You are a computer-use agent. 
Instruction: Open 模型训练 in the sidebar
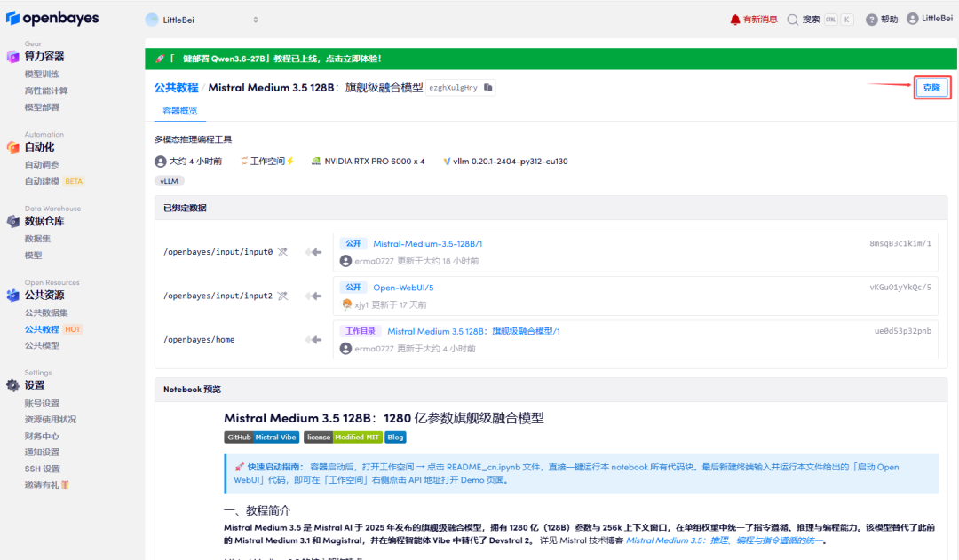click(x=42, y=74)
